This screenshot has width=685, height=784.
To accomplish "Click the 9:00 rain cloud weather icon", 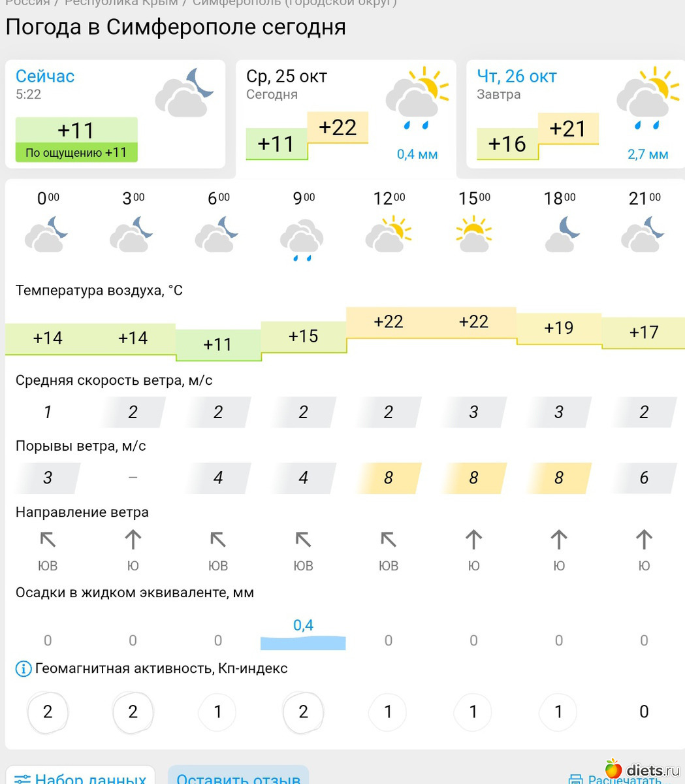I will (x=302, y=240).
